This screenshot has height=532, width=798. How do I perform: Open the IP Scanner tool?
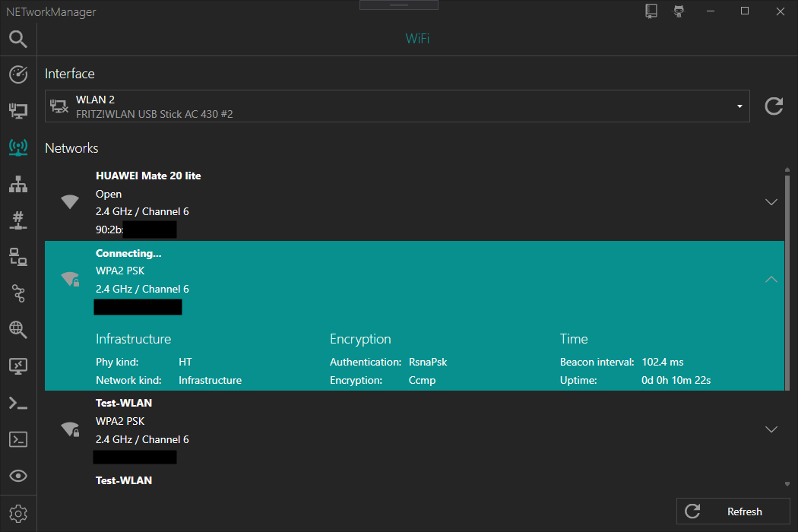(17, 184)
